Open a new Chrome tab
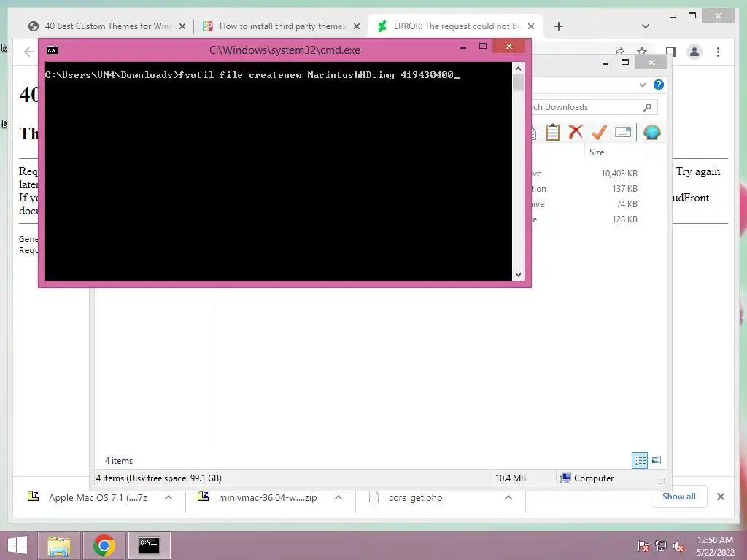This screenshot has height=560, width=747. click(558, 26)
